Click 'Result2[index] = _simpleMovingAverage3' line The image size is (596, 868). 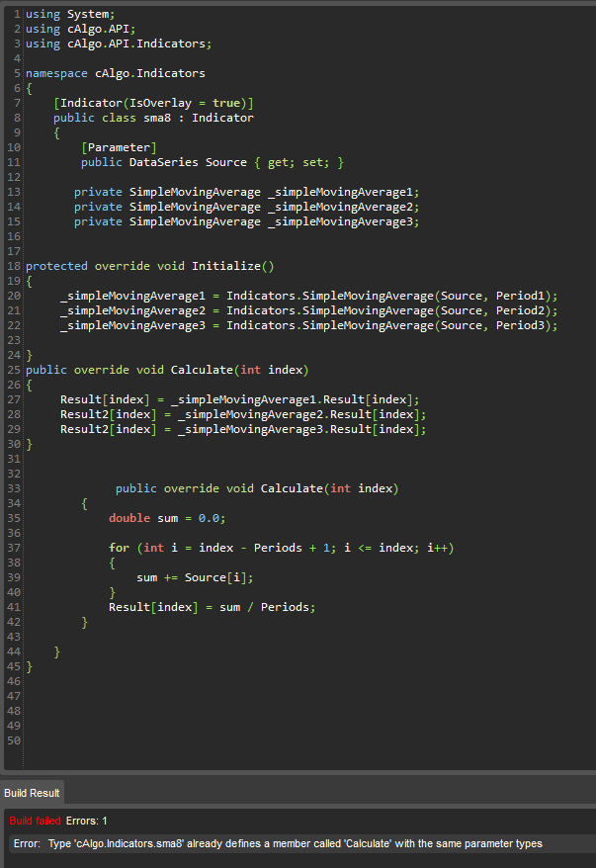[x=243, y=429]
